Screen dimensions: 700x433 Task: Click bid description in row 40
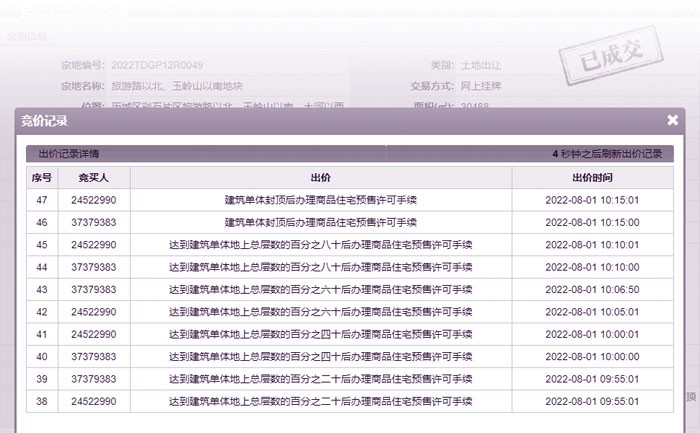(x=320, y=356)
